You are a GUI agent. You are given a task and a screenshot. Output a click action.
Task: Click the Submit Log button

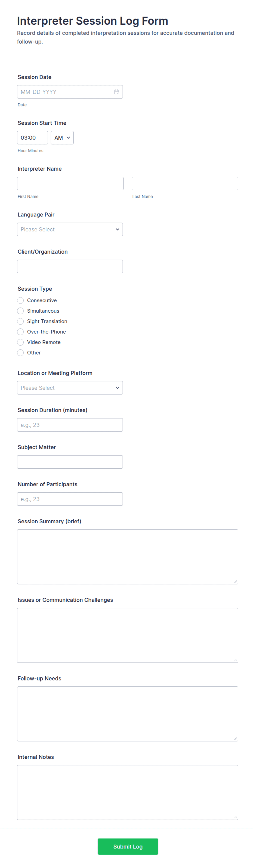click(128, 847)
